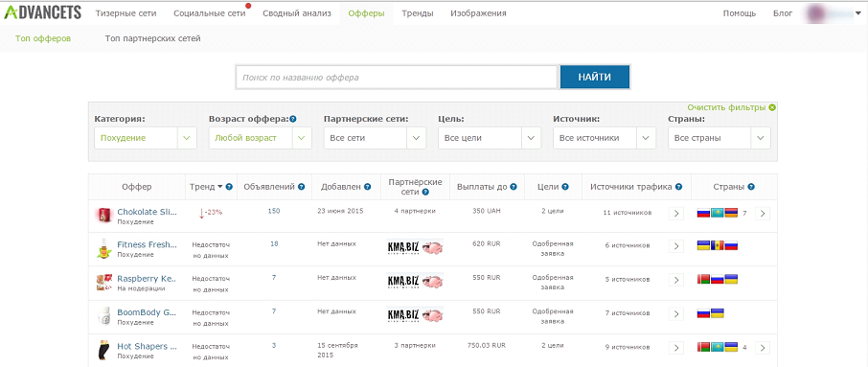Click country flags in Raspberry Ke row
868x367 pixels.
tap(718, 280)
